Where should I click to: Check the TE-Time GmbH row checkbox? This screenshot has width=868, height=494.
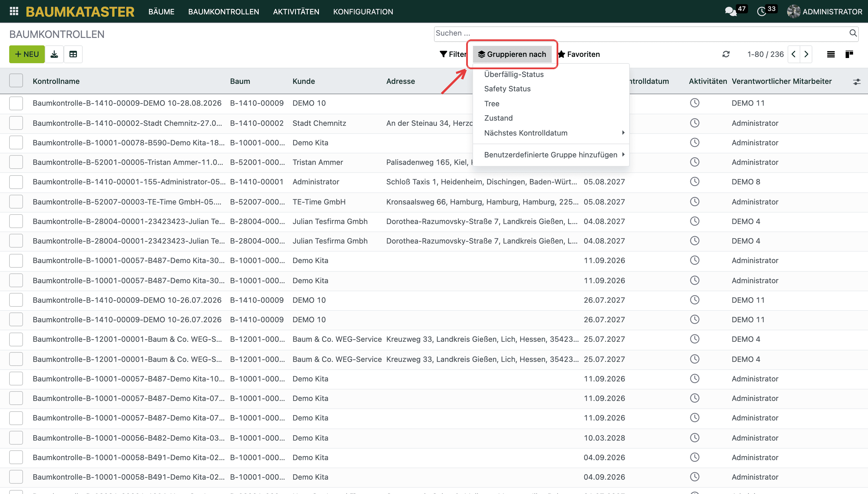(16, 202)
